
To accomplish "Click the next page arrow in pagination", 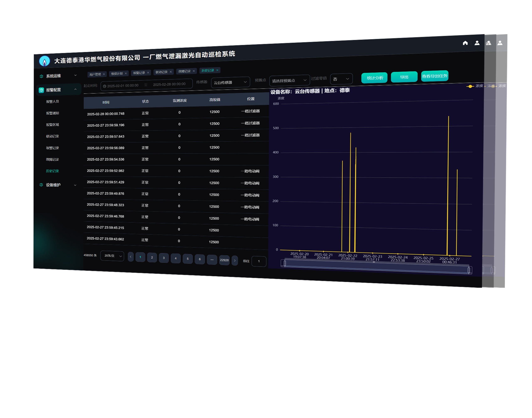I will point(235,260).
